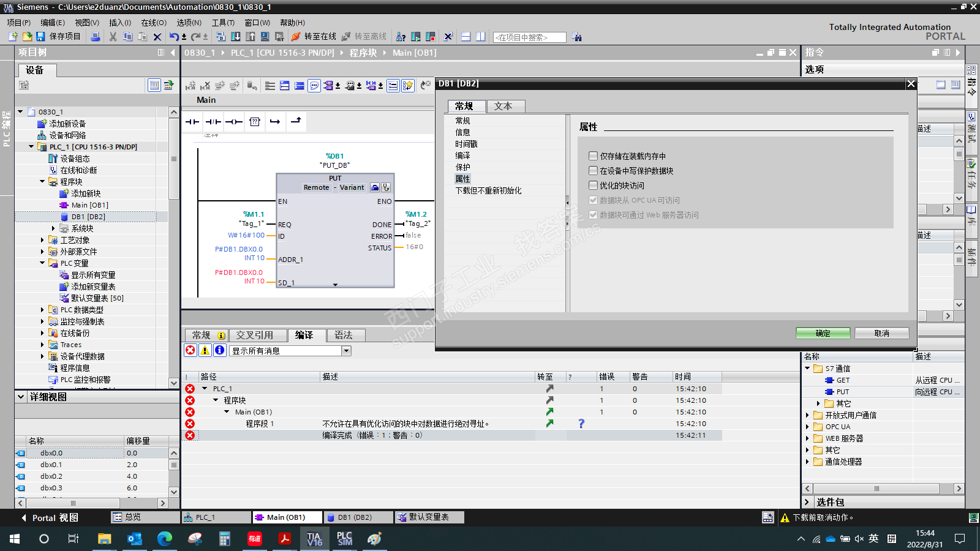Open the 项目(P) menu
The height and width of the screenshot is (551, 980).
tap(19, 23)
